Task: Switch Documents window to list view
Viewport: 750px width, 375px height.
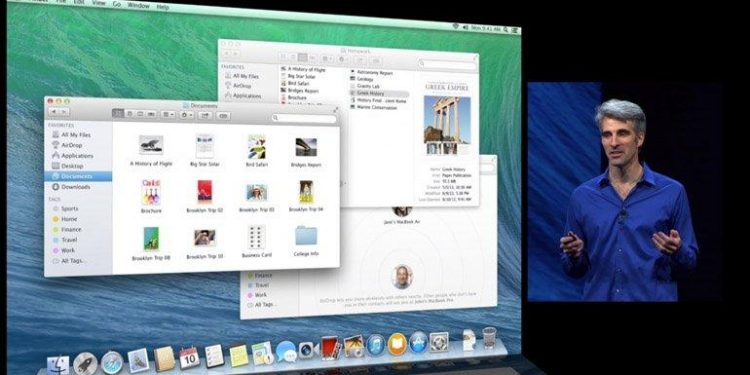Action: point(129,114)
